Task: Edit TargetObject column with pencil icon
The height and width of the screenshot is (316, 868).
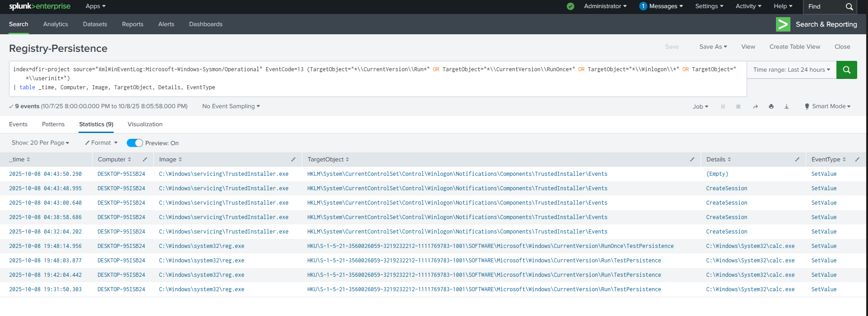Action: (692, 160)
